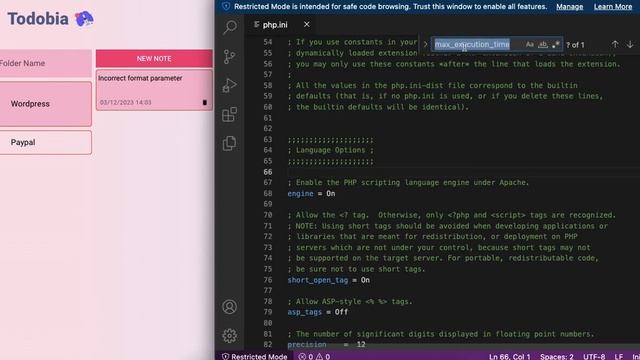Screen dimensions: 640x360
Task: Switch to the php.ini editor tab
Action: [274, 25]
